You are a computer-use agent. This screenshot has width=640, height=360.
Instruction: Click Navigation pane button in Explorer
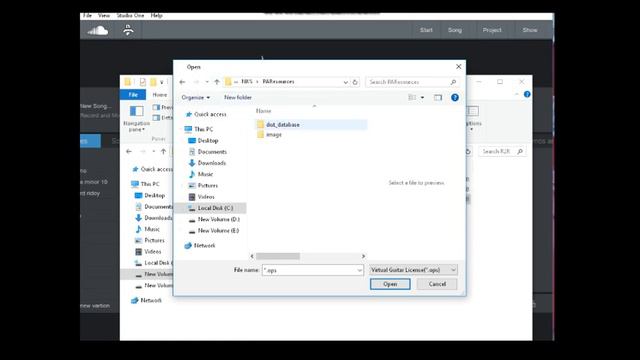coord(136,119)
